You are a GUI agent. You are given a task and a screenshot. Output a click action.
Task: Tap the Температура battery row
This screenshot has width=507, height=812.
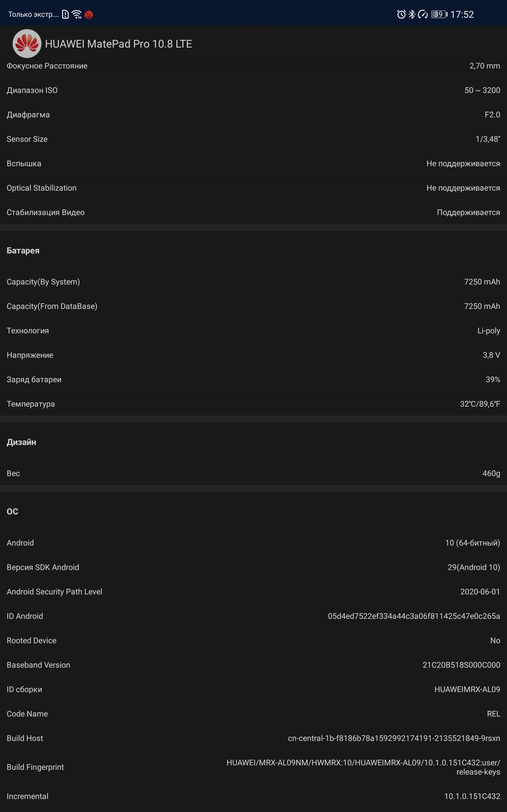click(x=253, y=404)
